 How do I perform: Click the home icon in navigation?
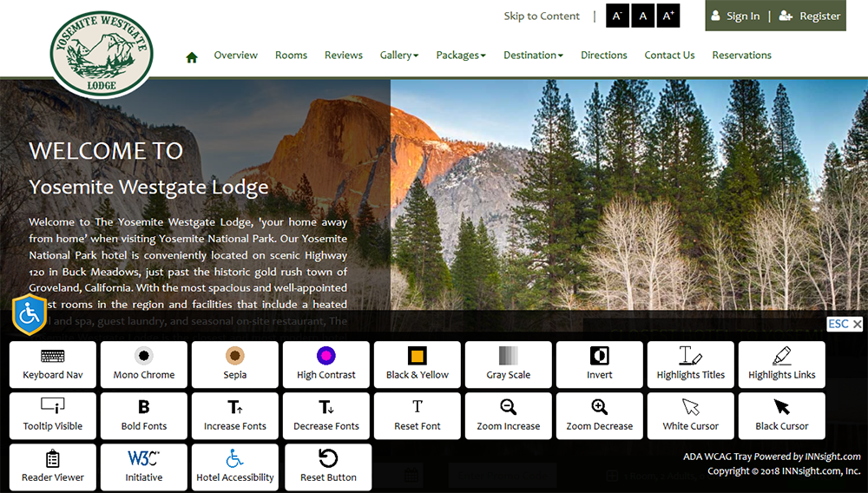point(192,57)
